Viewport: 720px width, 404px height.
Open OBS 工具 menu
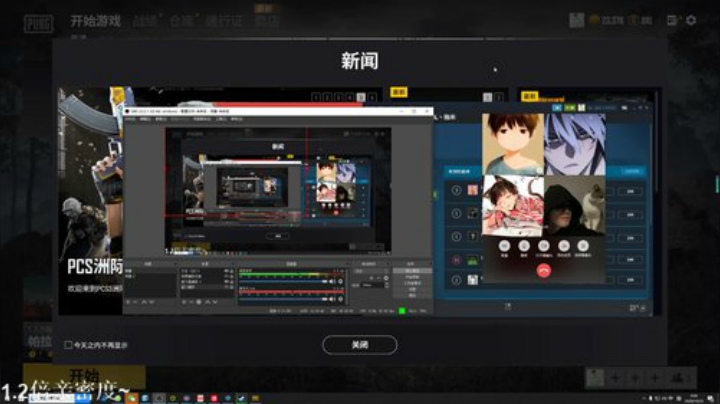[221, 119]
